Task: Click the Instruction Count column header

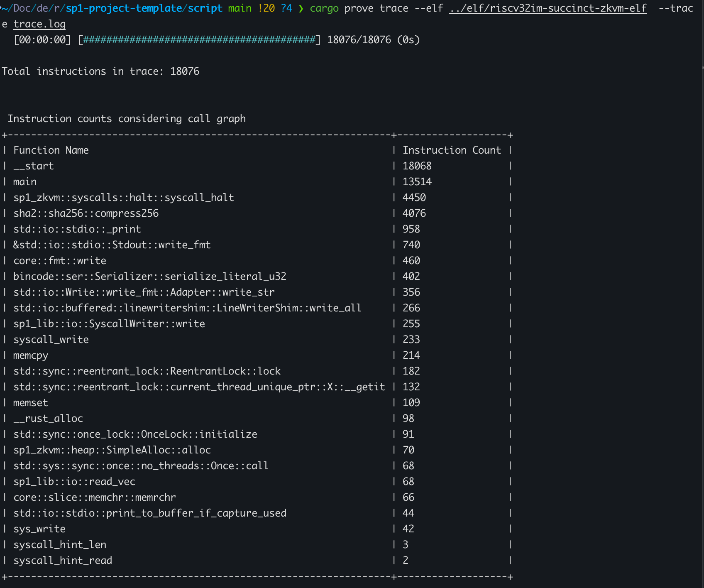Action: click(x=452, y=150)
